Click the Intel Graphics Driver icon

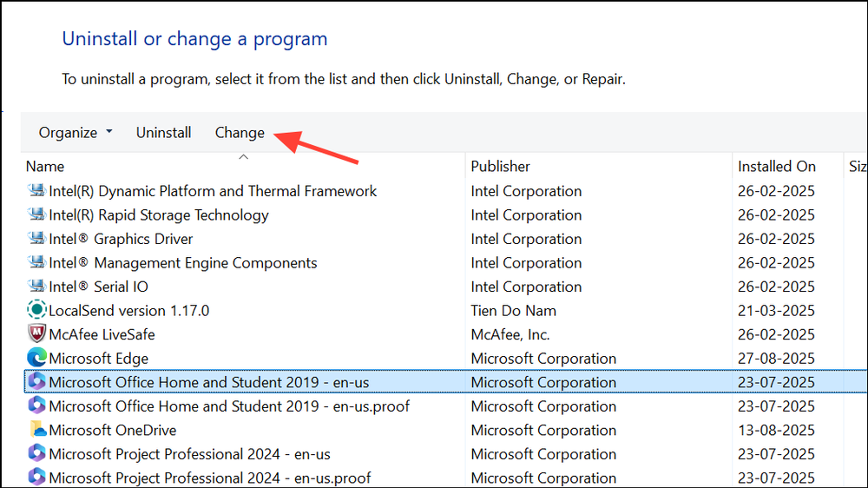pyautogui.click(x=36, y=238)
